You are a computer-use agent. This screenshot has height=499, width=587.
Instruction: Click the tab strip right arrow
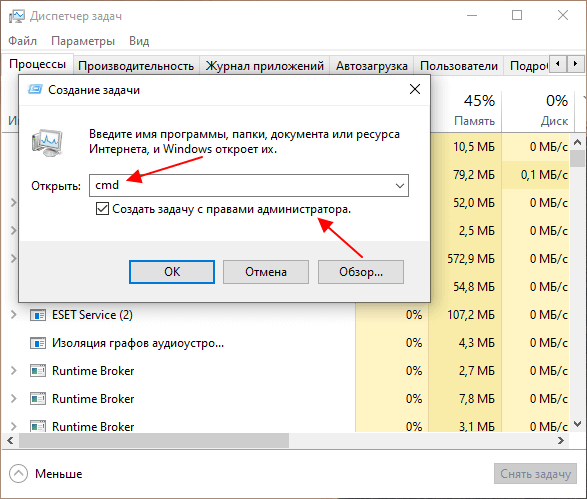point(575,64)
